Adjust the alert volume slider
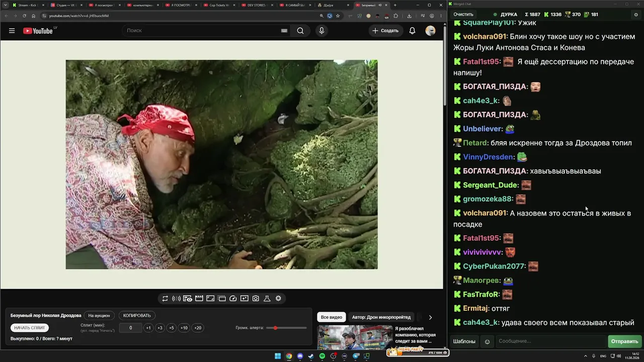The height and width of the screenshot is (362, 644). pyautogui.click(x=286, y=328)
